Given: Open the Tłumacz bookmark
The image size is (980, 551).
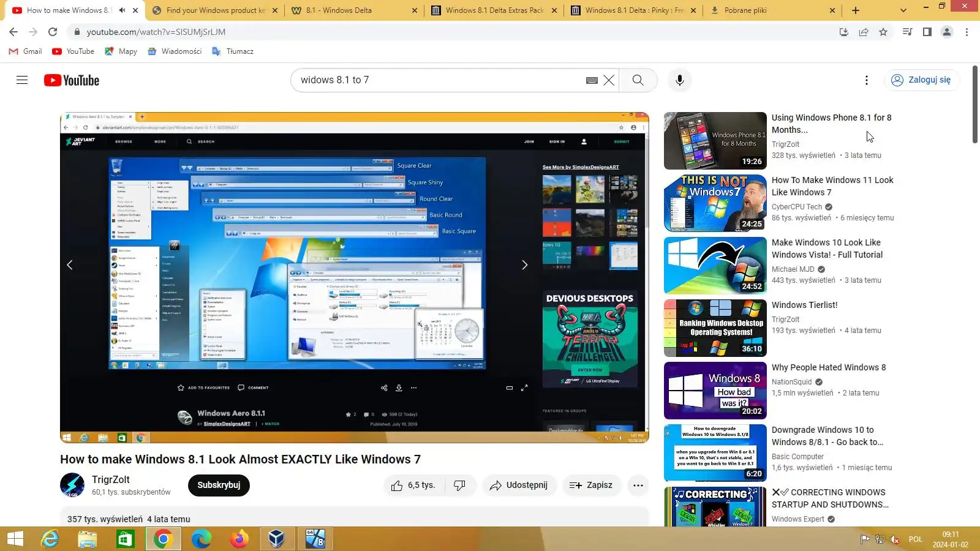Looking at the screenshot, I should (233, 51).
